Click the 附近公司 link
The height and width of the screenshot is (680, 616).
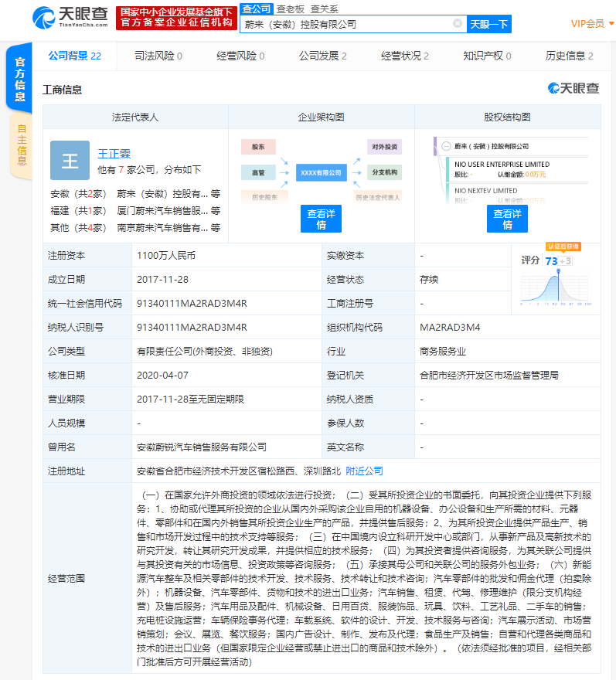[364, 471]
